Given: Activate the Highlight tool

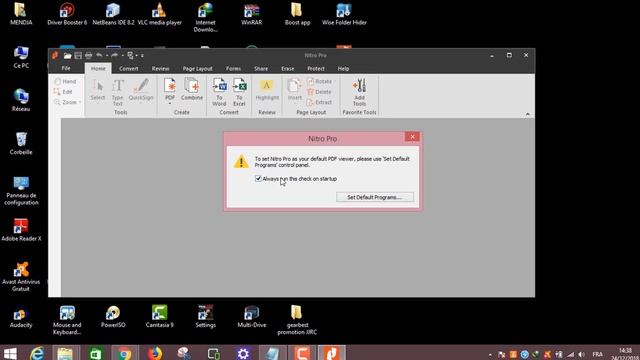Looking at the screenshot, I should (267, 90).
